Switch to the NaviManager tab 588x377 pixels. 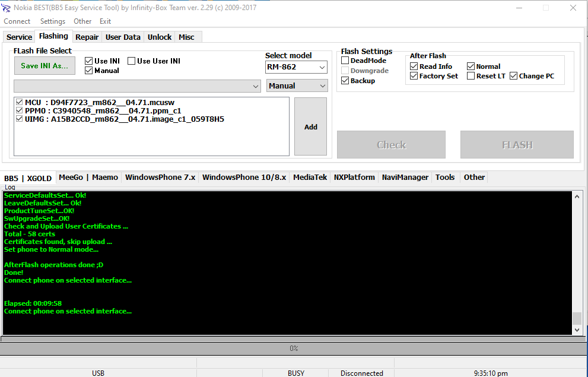click(x=405, y=178)
